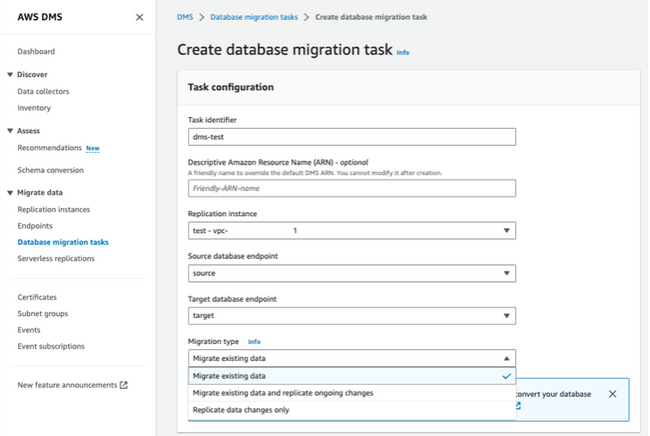
Task: Collapse the Migrate data section triangle
Action: click(10, 193)
